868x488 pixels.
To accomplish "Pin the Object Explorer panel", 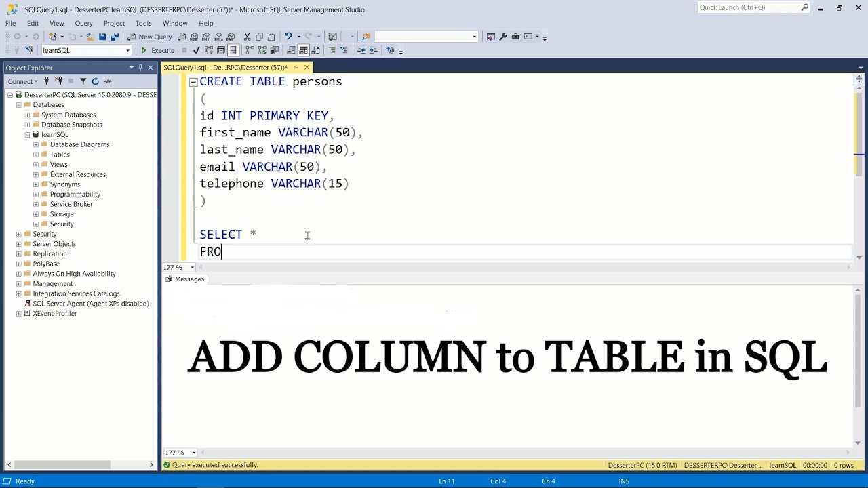I will coord(140,68).
